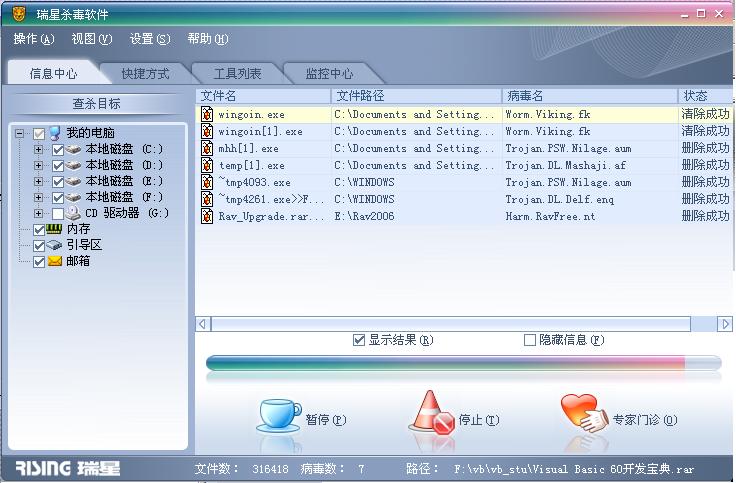This screenshot has width=736, height=483.
Task: Uncheck the 本地磁盘 (D:) checkbox
Action: [58, 166]
